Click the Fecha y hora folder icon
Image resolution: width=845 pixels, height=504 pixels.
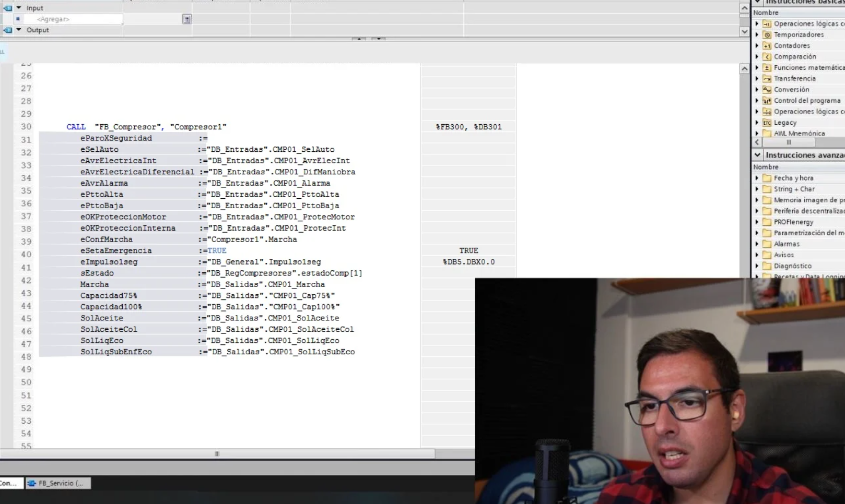[x=767, y=178]
